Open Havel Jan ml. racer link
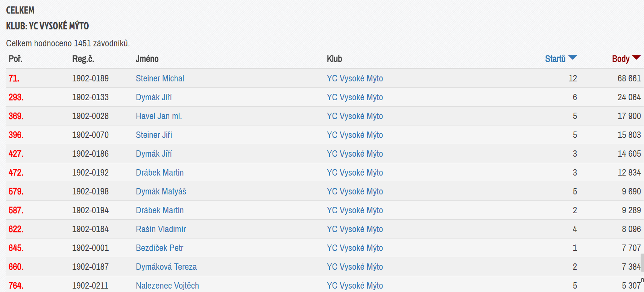644x292 pixels. tap(159, 116)
